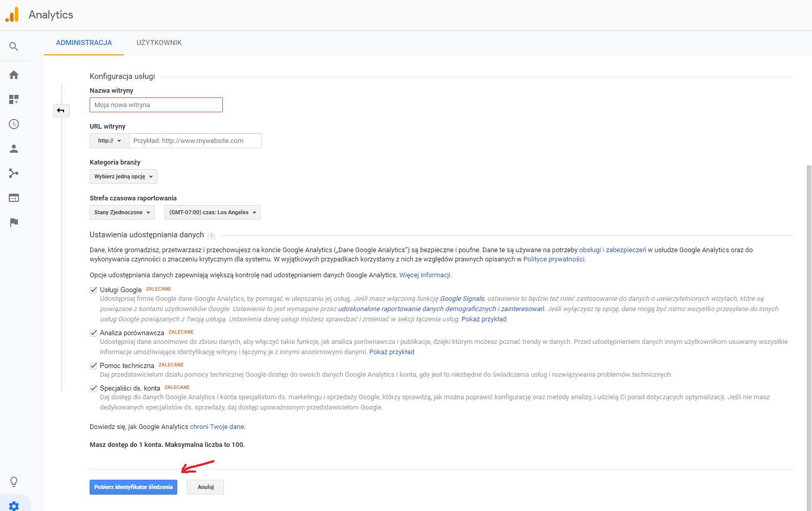Uncheck Specjaliści ds. konta checkbox
The width and height of the screenshot is (812, 511).
(93, 389)
